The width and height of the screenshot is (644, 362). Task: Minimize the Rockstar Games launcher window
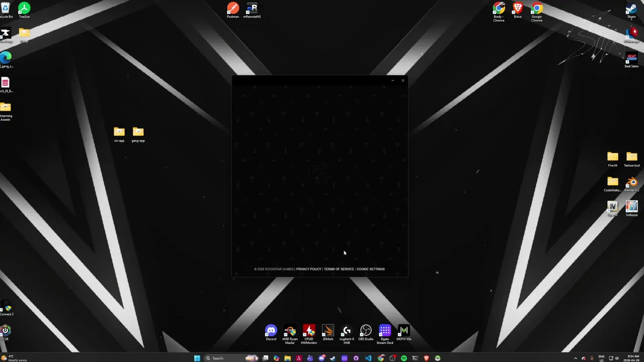(393, 80)
